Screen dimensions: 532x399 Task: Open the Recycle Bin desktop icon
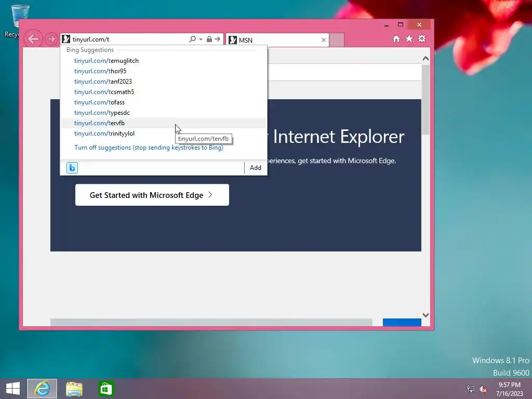click(15, 20)
